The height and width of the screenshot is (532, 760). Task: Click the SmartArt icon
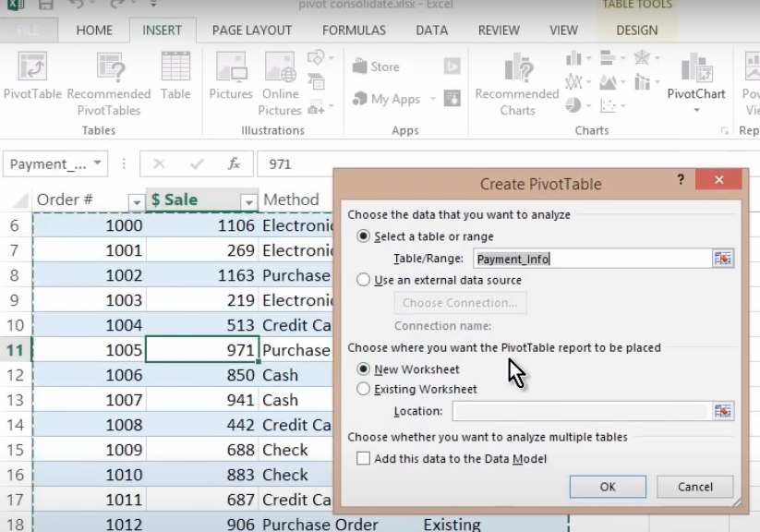coord(316,81)
